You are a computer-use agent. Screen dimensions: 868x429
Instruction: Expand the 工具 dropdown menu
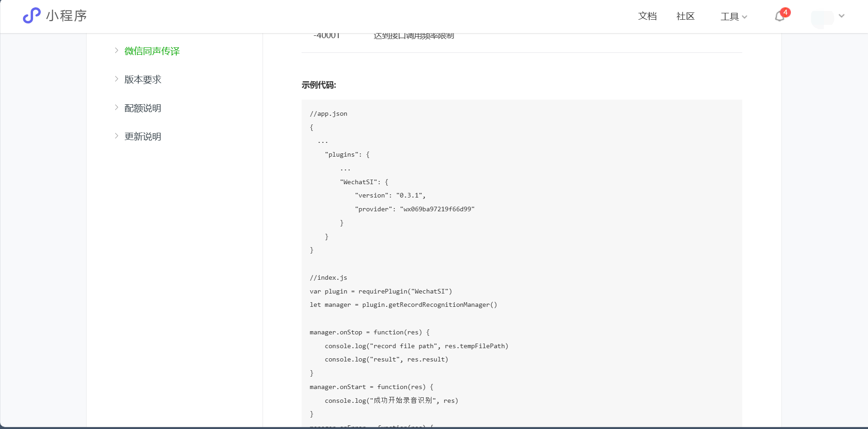click(x=734, y=17)
